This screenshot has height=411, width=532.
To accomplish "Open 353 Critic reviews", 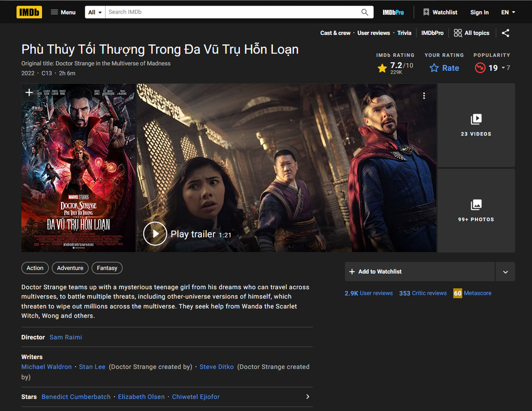I will [423, 293].
